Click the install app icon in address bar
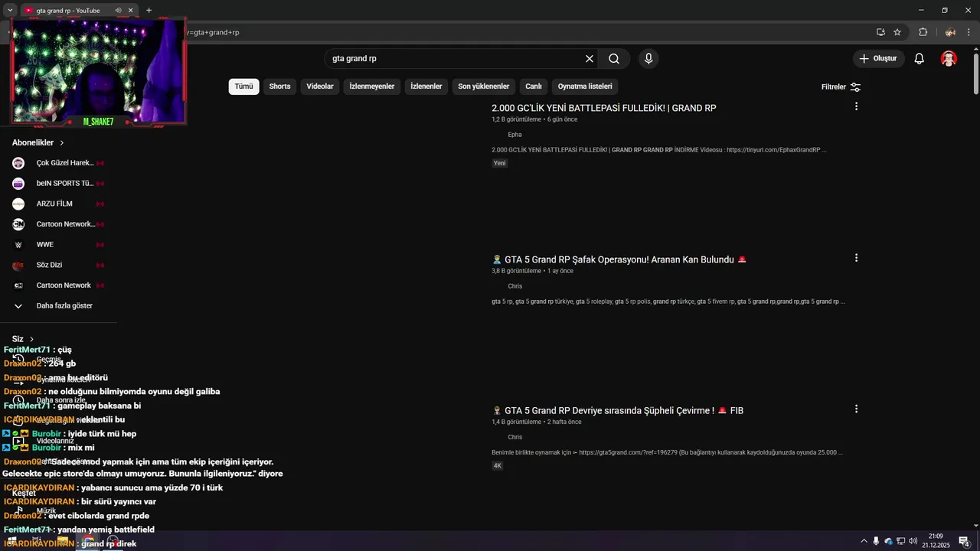The height and width of the screenshot is (551, 980). click(x=880, y=32)
